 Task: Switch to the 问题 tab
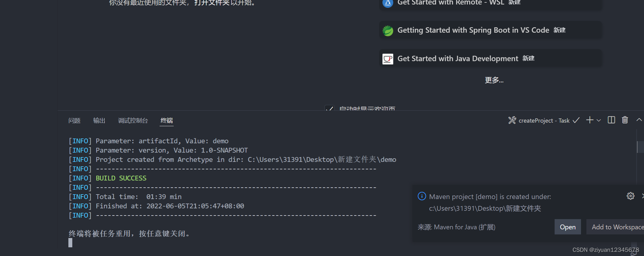click(x=74, y=121)
